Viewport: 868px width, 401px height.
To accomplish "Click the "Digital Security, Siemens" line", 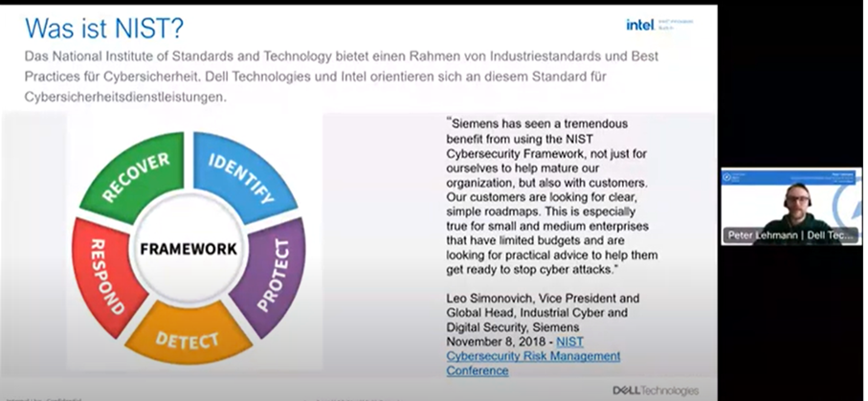I will click(x=513, y=326).
